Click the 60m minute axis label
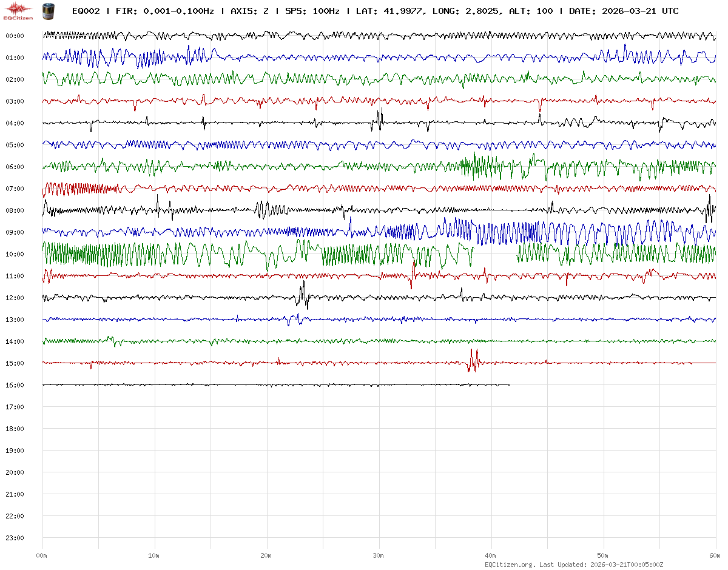The image size is (728, 570). coord(715,555)
